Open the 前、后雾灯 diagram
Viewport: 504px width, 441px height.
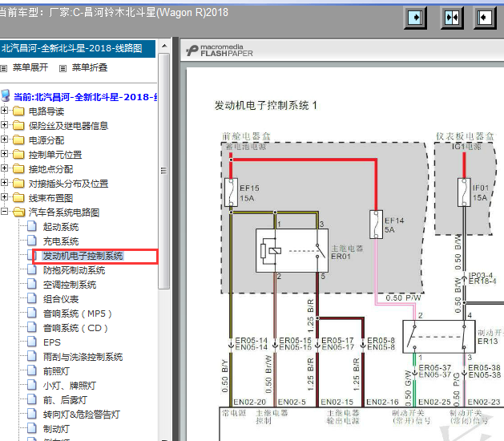65,400
